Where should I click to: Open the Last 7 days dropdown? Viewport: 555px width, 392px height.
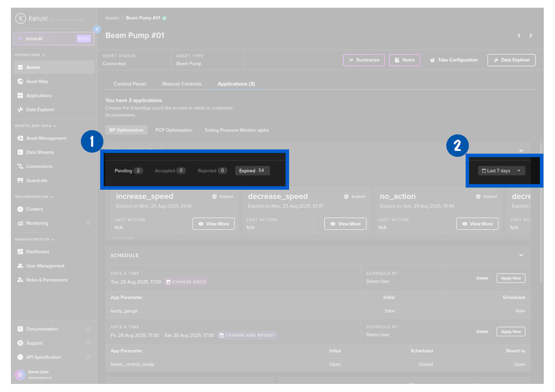pos(501,171)
